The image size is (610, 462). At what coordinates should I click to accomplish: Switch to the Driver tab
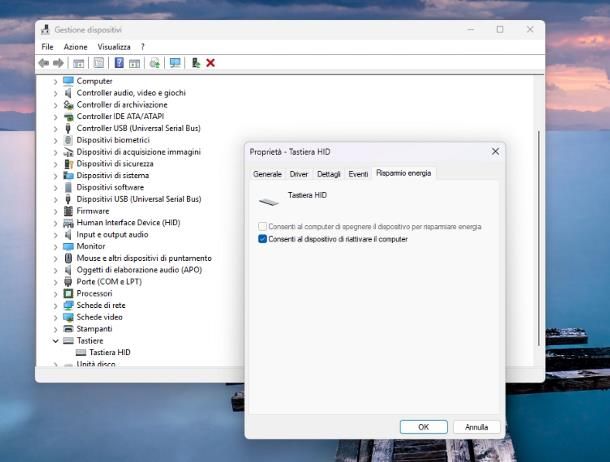coord(299,174)
